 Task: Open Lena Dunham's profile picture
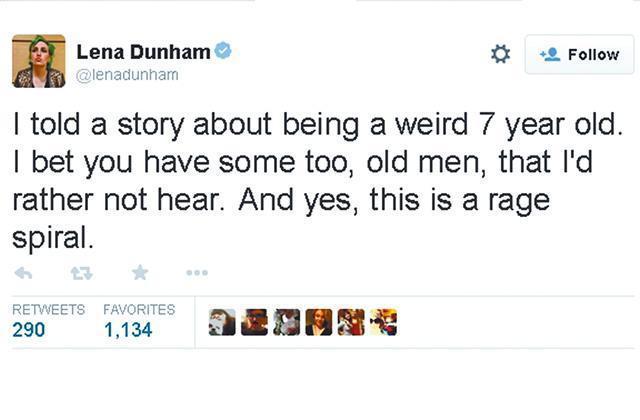pos(39,61)
